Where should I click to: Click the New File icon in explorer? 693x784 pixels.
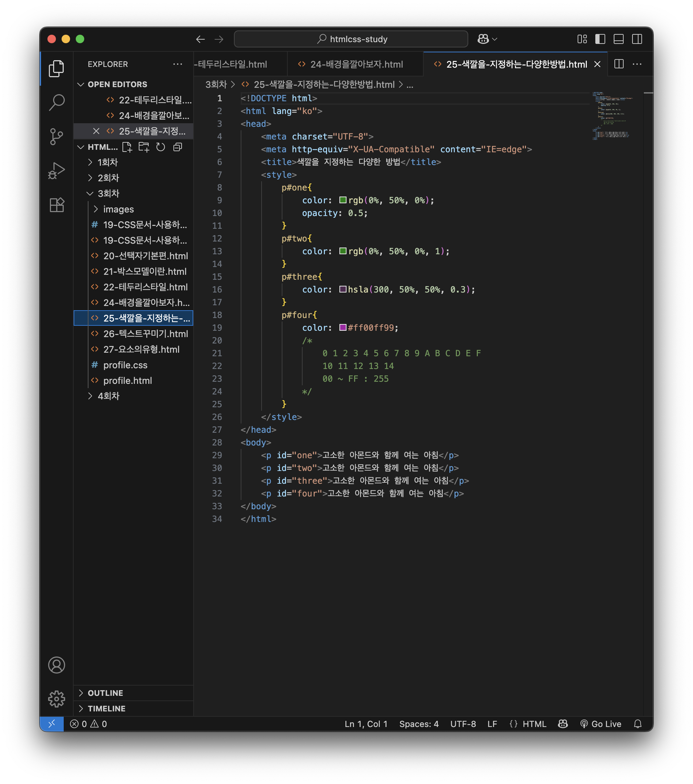[x=127, y=147]
